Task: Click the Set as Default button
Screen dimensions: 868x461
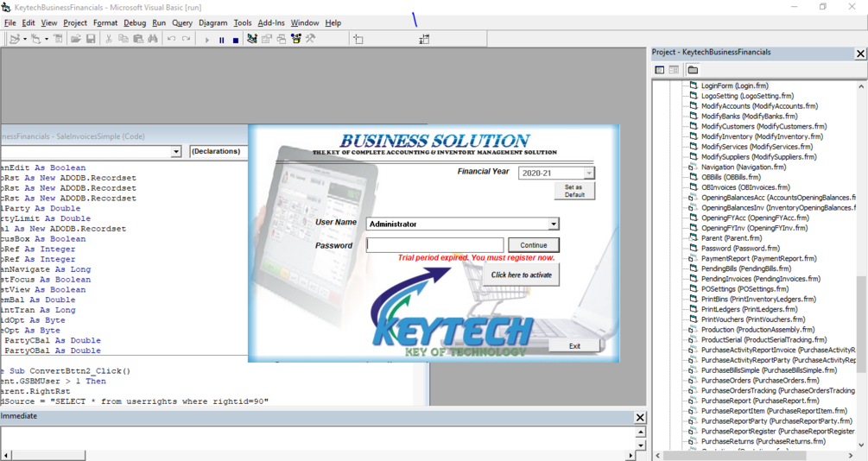Action: (x=574, y=191)
